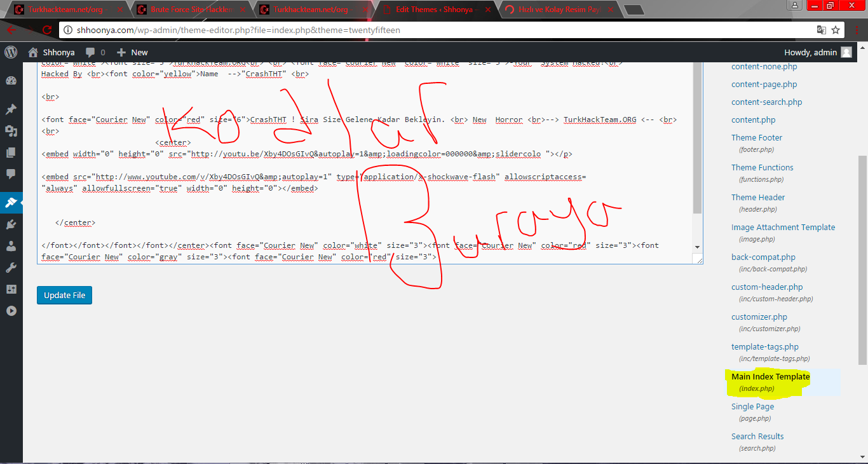Open the Theme Footer file
Viewport: 868px width, 464px height.
coord(757,138)
